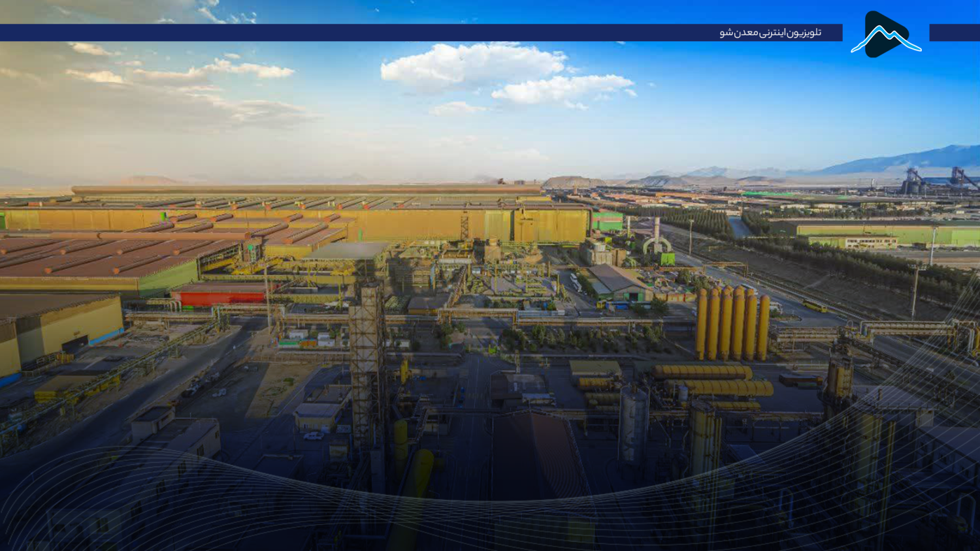Click the red-roofed building

click(x=219, y=294)
